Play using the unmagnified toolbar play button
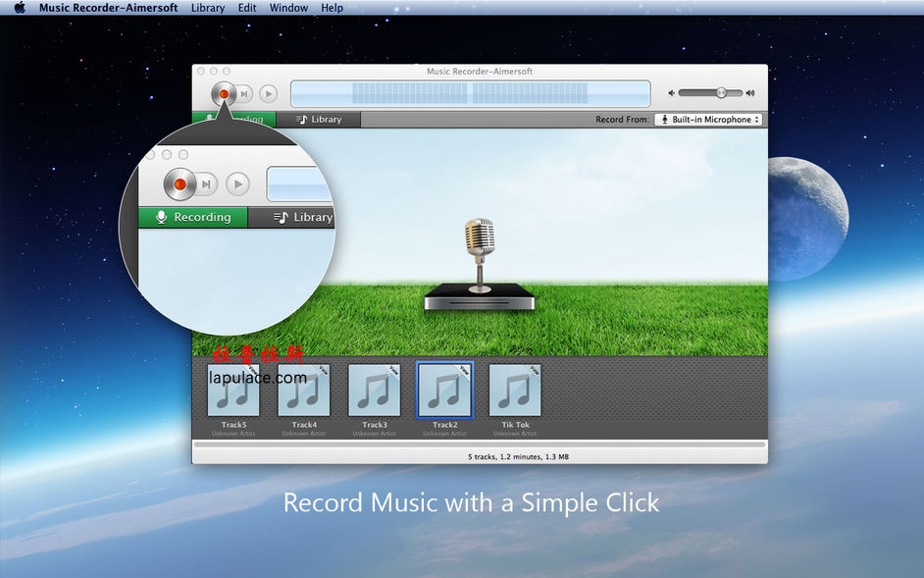924x578 pixels. [x=268, y=94]
